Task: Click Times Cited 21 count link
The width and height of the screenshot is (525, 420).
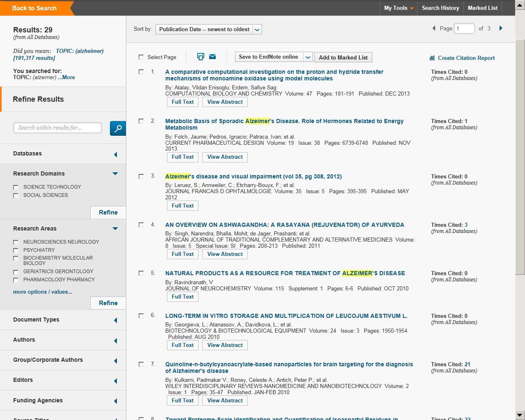Action: pyautogui.click(x=467, y=364)
